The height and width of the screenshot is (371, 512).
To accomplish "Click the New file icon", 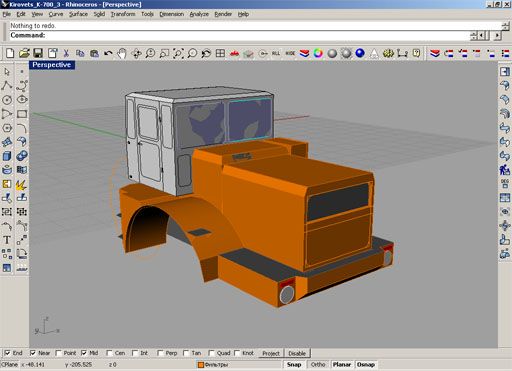I will point(10,53).
